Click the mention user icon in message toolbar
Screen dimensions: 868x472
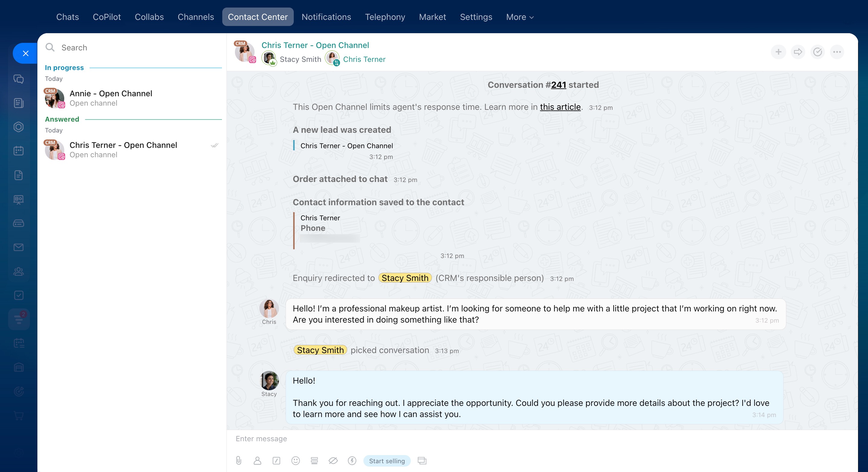258,461
